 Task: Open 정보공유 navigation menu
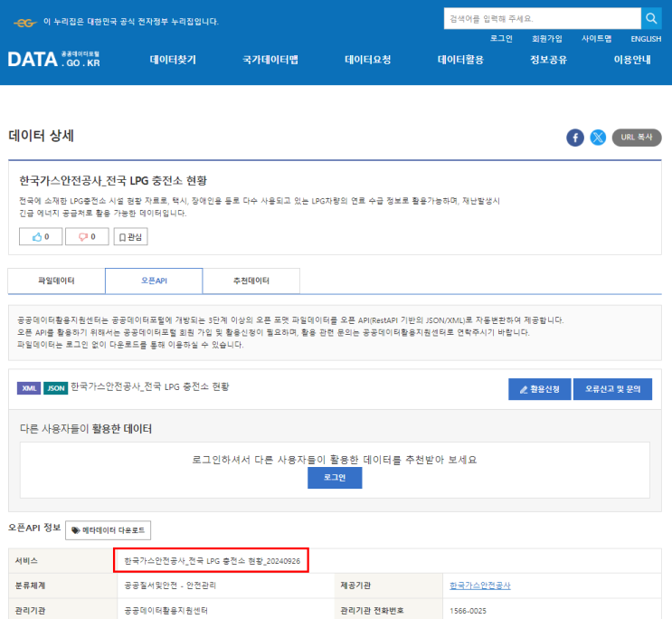coord(549,60)
